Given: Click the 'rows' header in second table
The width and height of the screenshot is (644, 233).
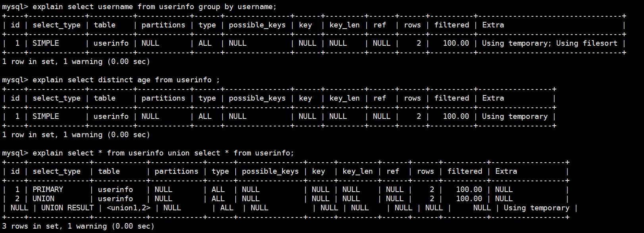Looking at the screenshot, I should coord(412,98).
